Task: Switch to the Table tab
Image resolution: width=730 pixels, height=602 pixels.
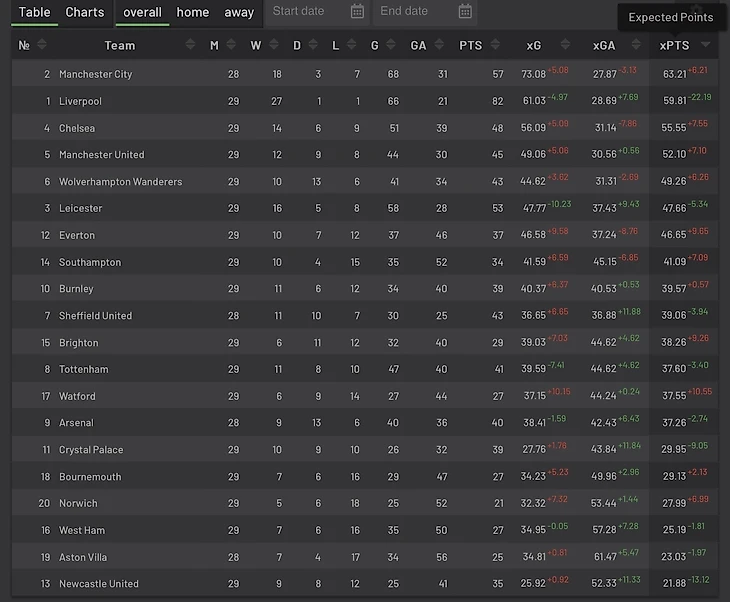Action: [x=34, y=12]
